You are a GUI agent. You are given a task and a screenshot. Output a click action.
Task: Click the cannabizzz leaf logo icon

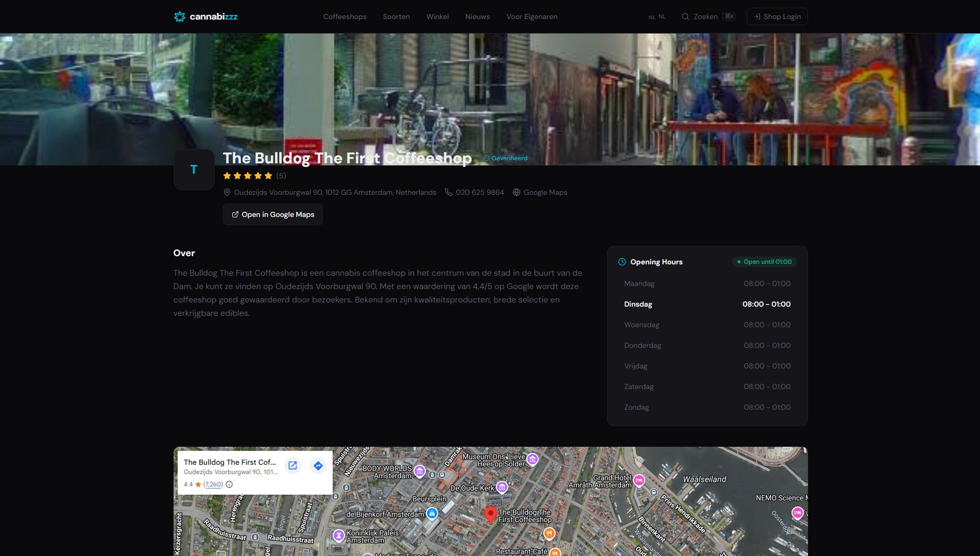[x=179, y=16]
